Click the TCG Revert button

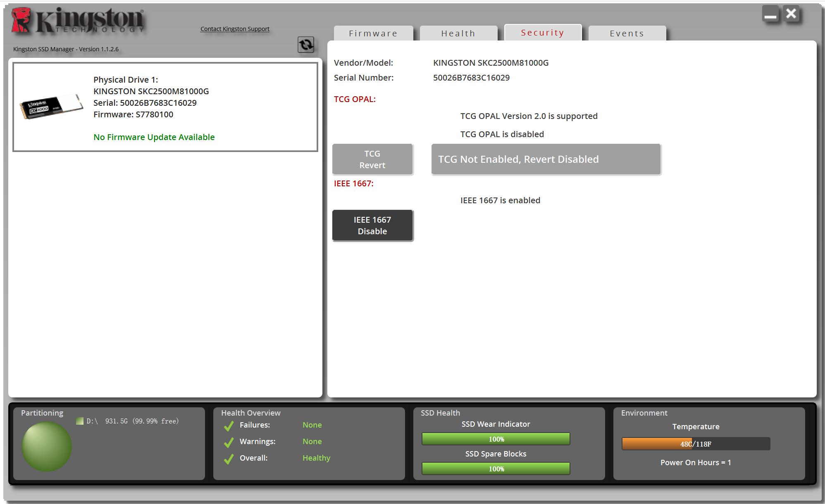click(372, 159)
